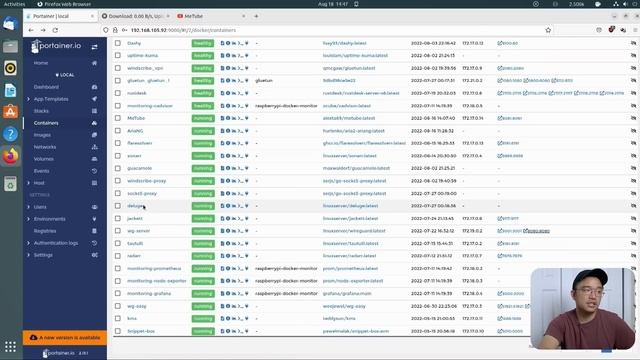Open Files app from Ubuntu dock
The width and height of the screenshot is (640, 360).
10,46
